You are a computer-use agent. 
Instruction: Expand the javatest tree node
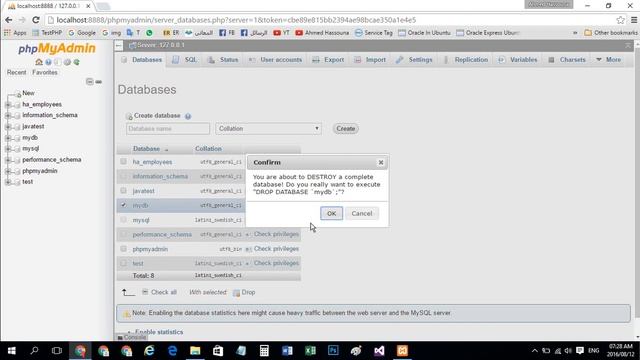[8, 127]
